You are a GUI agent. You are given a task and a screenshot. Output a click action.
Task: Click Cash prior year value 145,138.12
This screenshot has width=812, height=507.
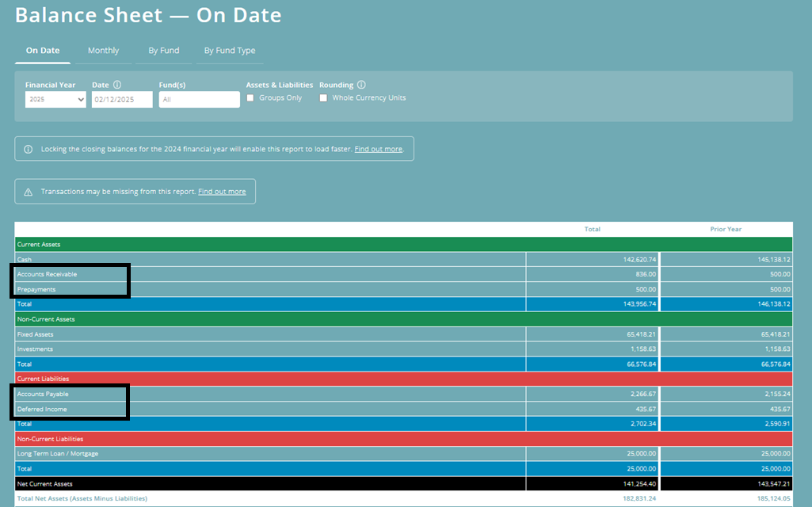[x=774, y=260]
